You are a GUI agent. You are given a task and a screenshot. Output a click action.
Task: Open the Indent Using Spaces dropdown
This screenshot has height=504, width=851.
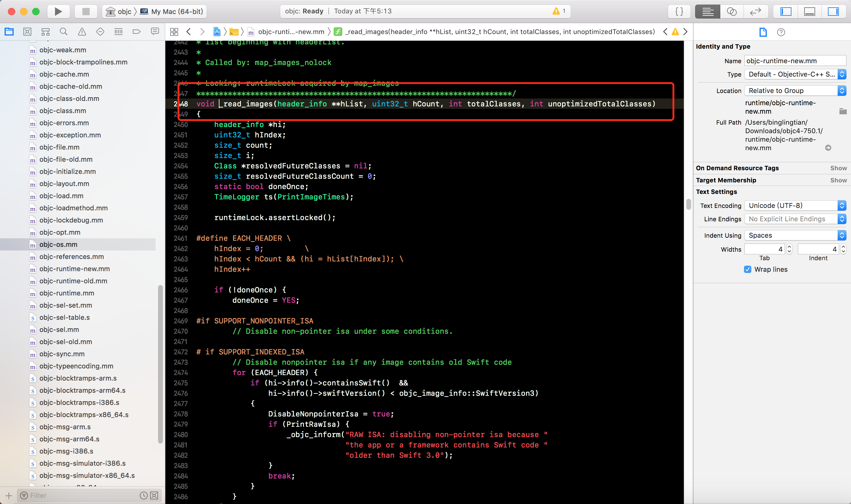pos(794,235)
